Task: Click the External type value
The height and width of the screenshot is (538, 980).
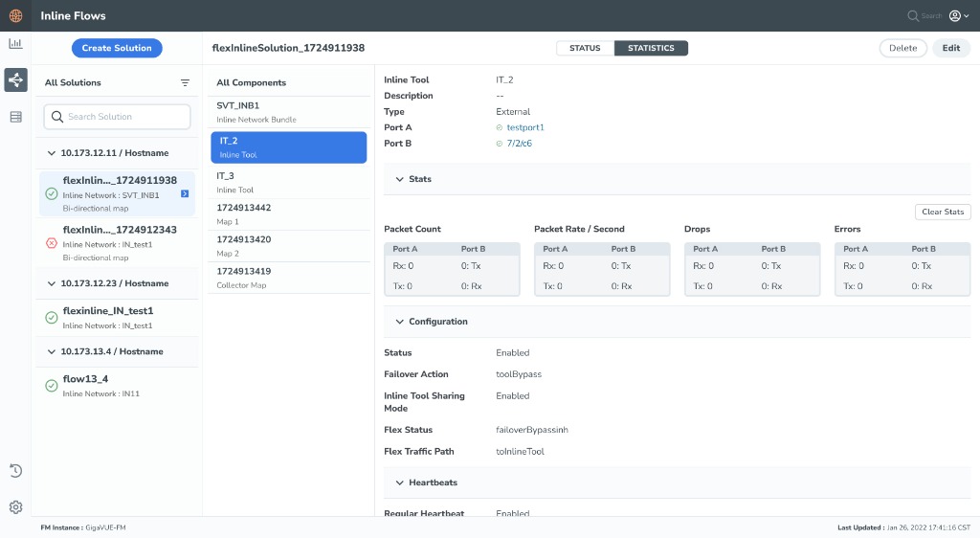Action: (x=513, y=112)
